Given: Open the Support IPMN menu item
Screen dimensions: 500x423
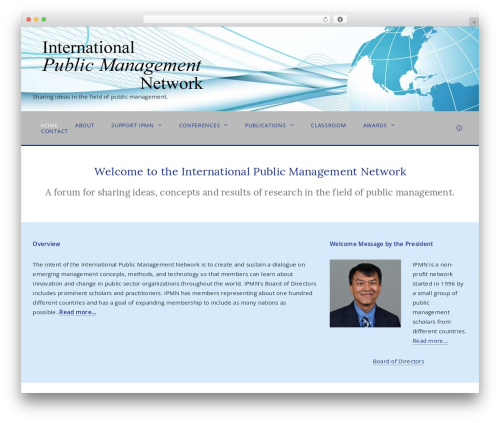Looking at the screenshot, I should (132, 125).
